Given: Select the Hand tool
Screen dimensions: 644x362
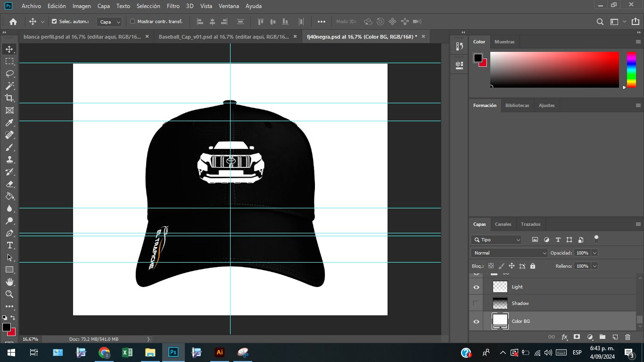Looking at the screenshot, I should coord(9,282).
